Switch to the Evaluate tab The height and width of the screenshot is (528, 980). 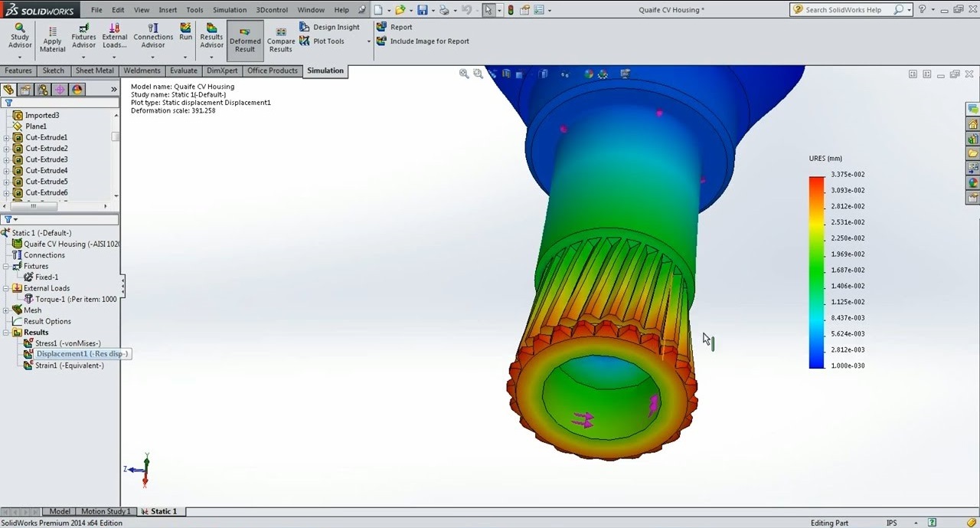click(184, 71)
